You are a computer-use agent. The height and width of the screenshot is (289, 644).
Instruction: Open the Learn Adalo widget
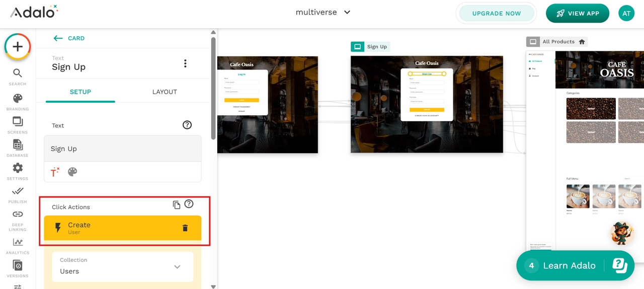[575, 265]
